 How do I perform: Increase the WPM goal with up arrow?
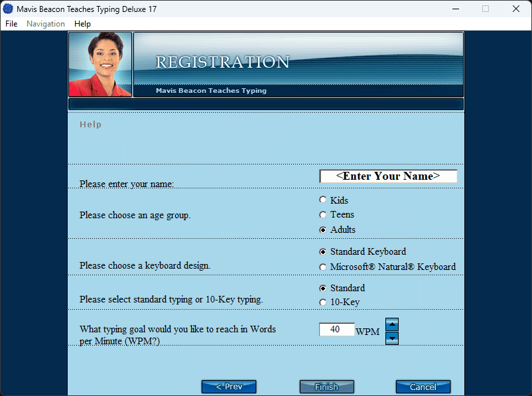point(392,324)
